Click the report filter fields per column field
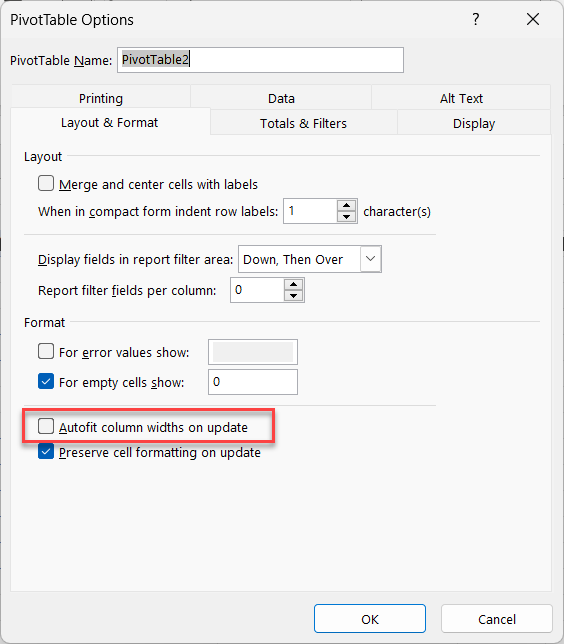Viewport: 564px width, 644px height. [x=257, y=290]
